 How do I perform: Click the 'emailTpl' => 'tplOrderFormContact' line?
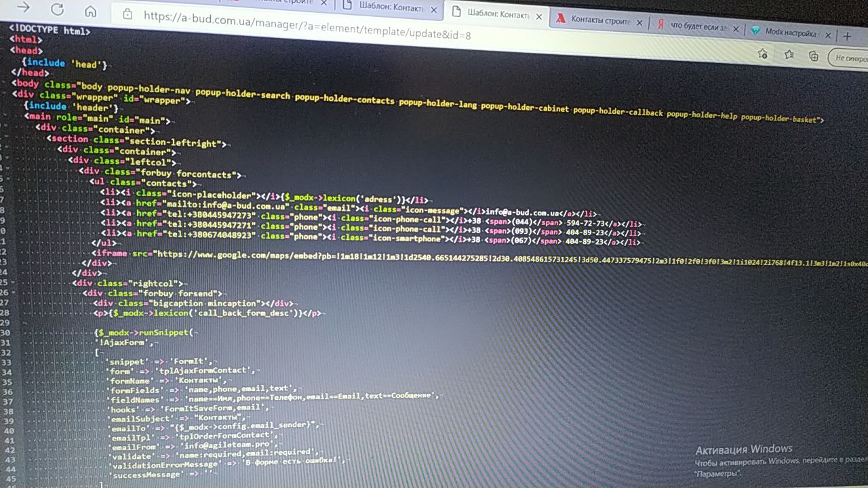194,437
